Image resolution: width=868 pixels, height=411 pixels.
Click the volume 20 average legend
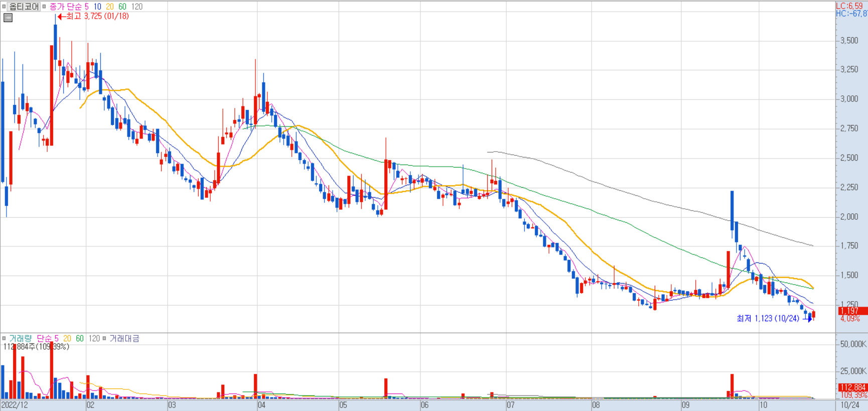click(67, 338)
